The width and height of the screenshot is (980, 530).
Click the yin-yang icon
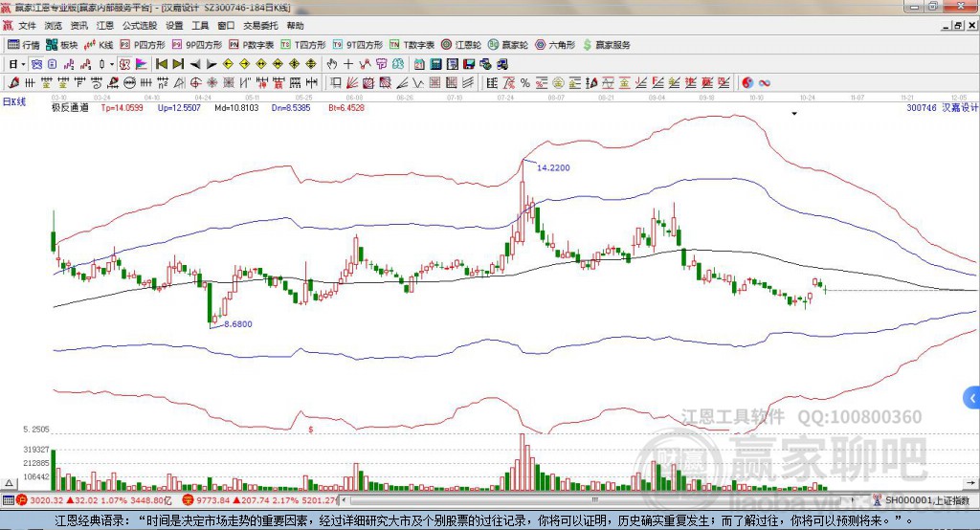click(x=746, y=82)
